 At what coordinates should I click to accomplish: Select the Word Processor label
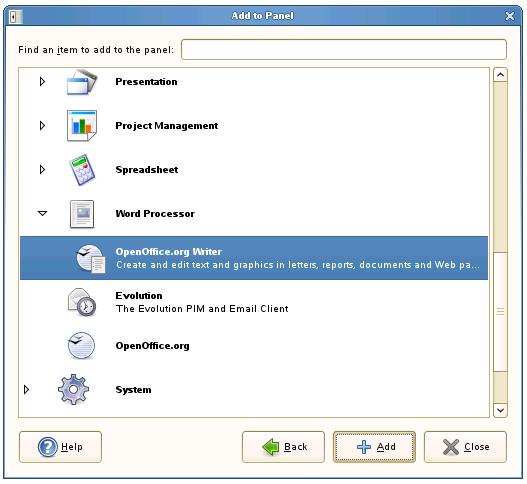click(x=155, y=214)
